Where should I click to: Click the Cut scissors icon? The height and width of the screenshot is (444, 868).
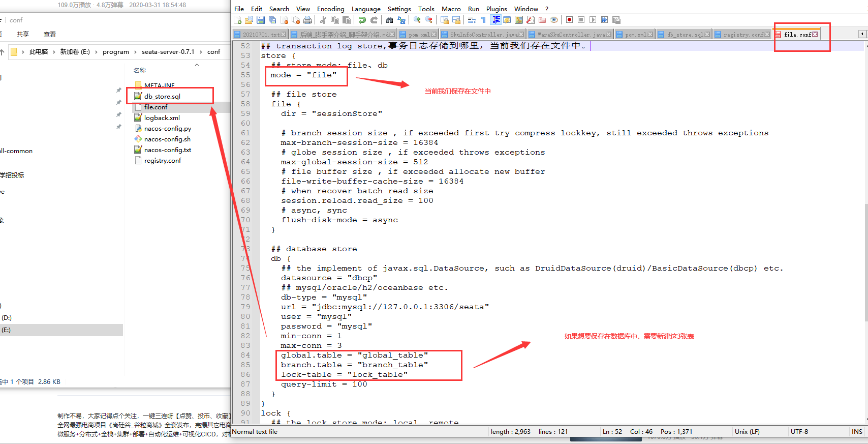pyautogui.click(x=323, y=20)
